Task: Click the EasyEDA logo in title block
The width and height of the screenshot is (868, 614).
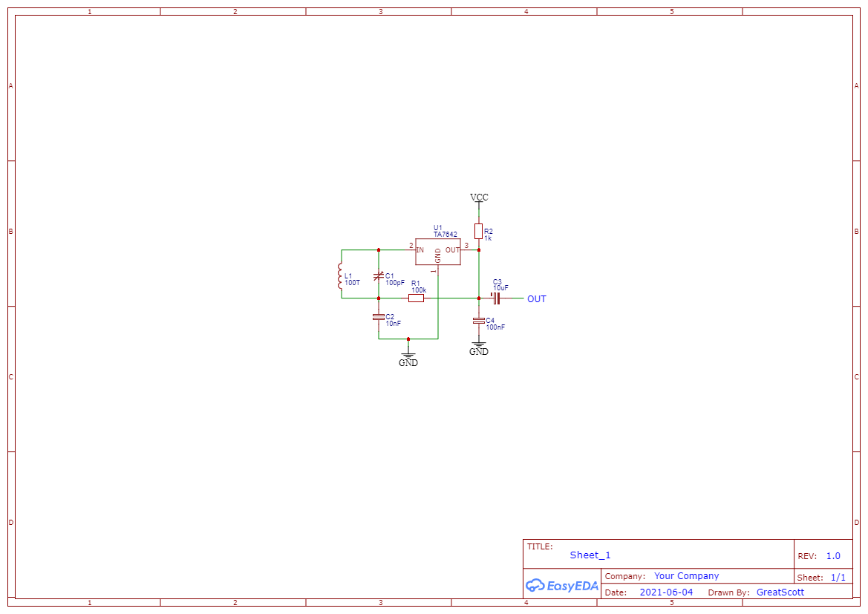Action: tap(562, 585)
